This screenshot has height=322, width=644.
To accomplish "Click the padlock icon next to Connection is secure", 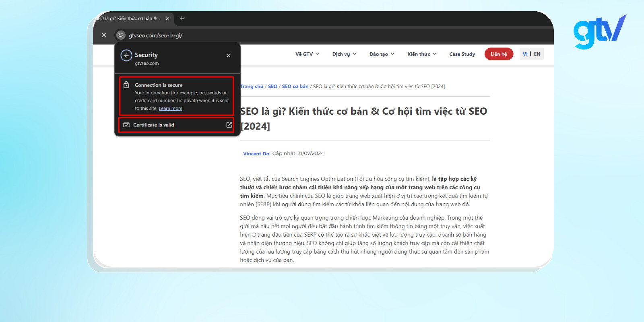I will pos(126,85).
